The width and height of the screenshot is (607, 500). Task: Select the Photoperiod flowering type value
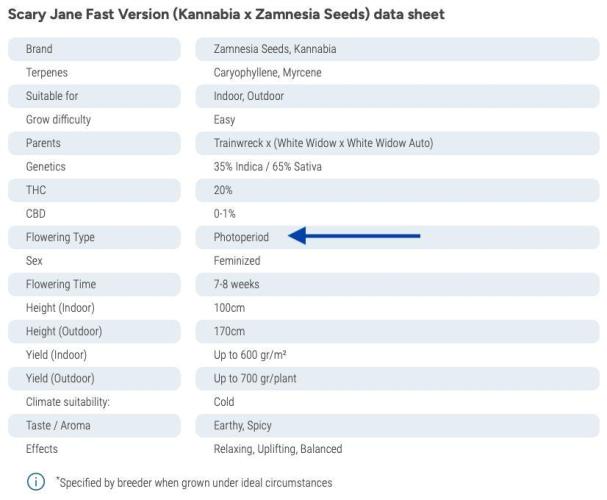pyautogui.click(x=241, y=237)
